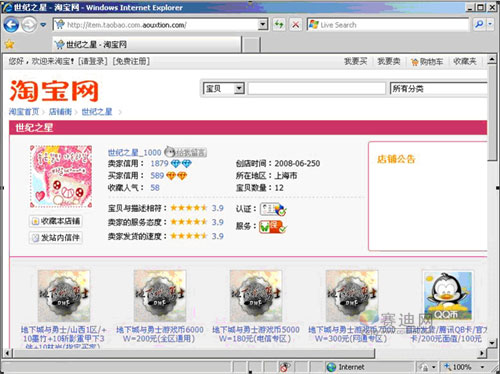This screenshot has height=374, width=500.
Task: Open the 购物车 shopping cart
Action: coord(427,62)
